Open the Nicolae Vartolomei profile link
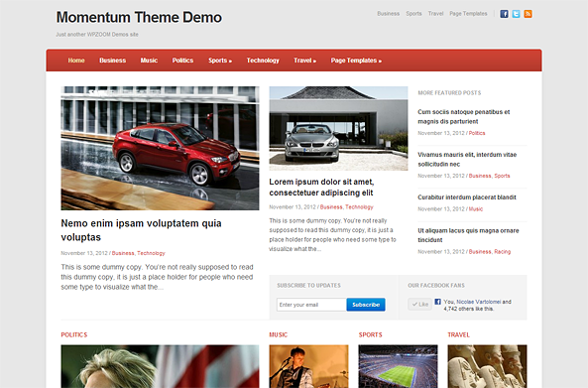Viewport: 588px width, 388px height. coord(479,302)
